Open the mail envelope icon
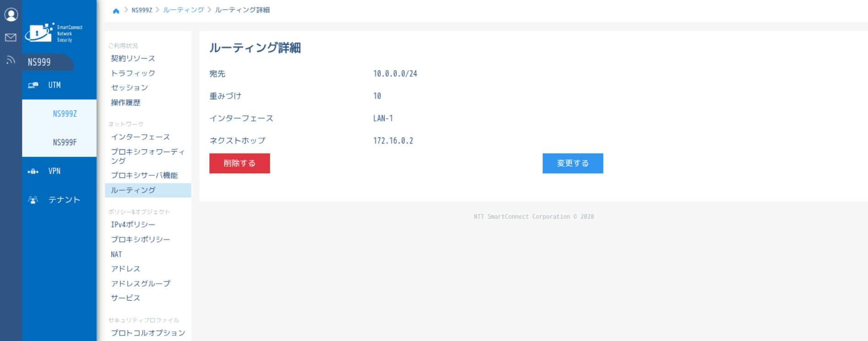868x341 pixels. click(11, 38)
